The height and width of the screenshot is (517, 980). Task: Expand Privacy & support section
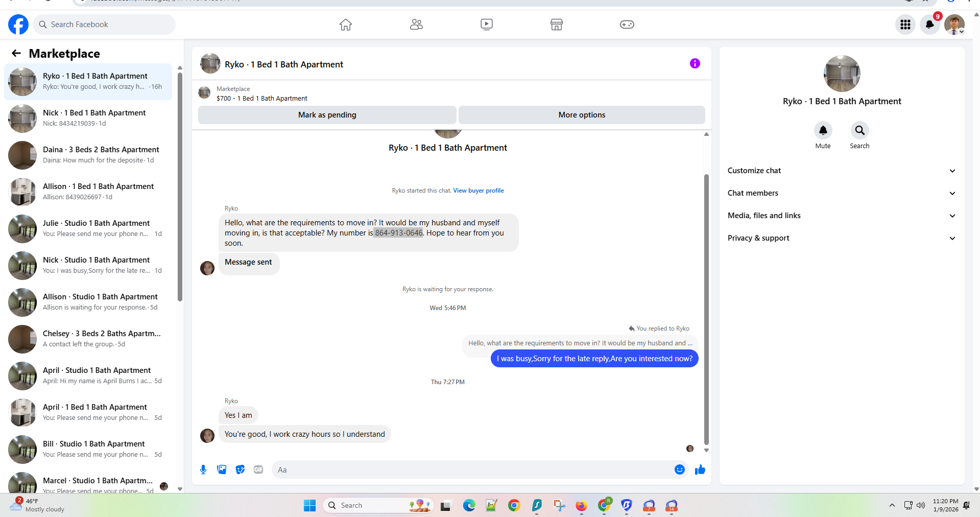point(842,238)
